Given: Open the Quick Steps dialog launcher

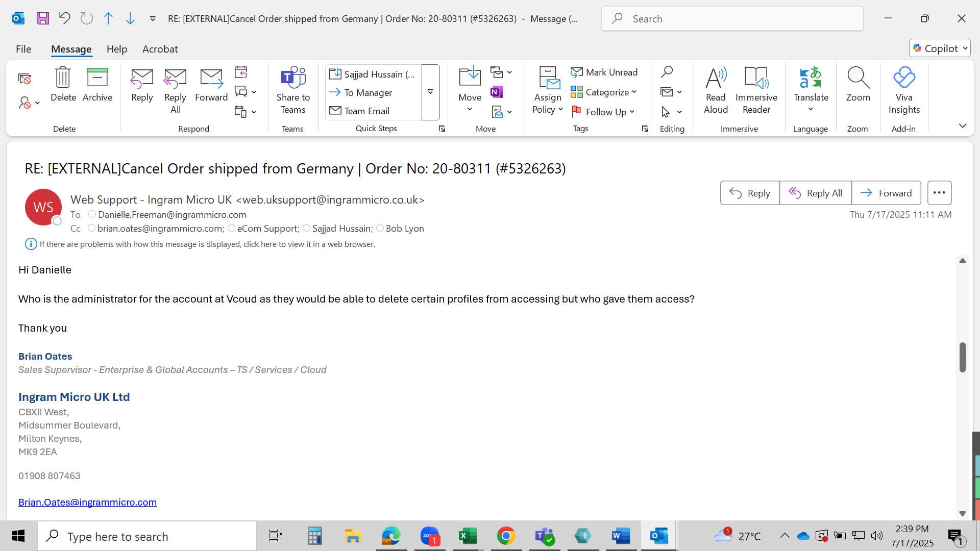Looking at the screenshot, I should pyautogui.click(x=442, y=129).
